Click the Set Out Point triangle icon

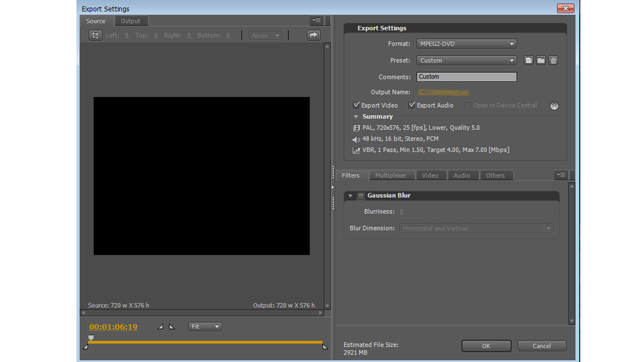[x=172, y=326]
